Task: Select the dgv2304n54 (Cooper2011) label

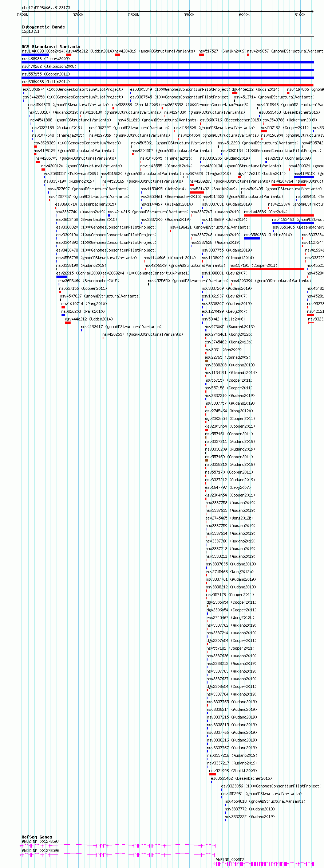Action: tap(230, 495)
